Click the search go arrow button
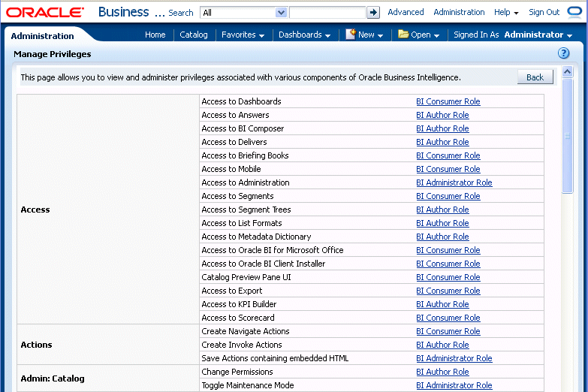 pyautogui.click(x=372, y=12)
